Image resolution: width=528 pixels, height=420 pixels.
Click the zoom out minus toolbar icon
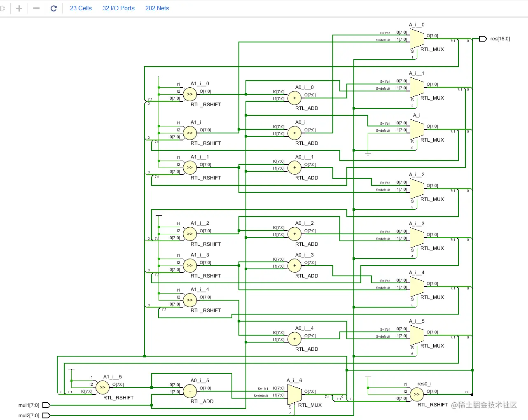[x=36, y=8]
